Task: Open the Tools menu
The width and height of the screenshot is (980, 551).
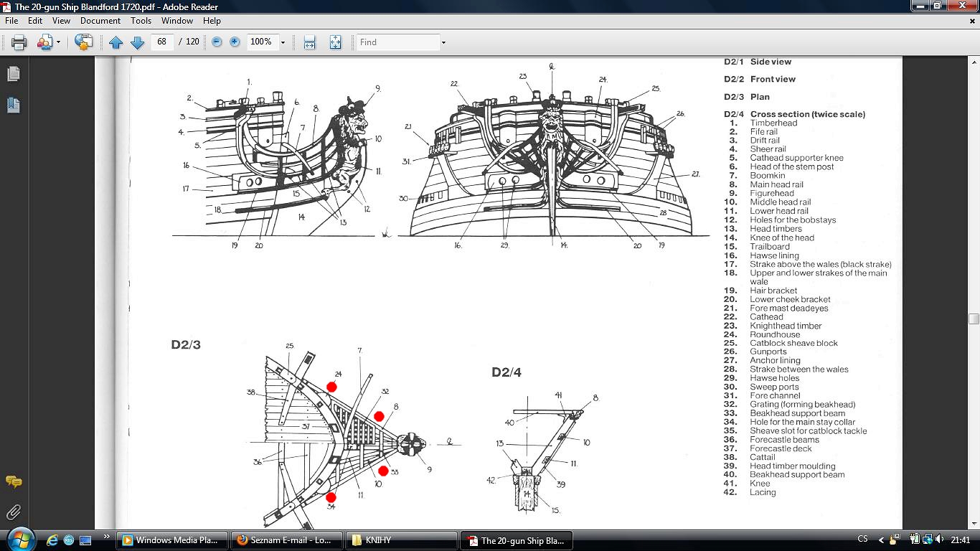Action: pos(141,21)
